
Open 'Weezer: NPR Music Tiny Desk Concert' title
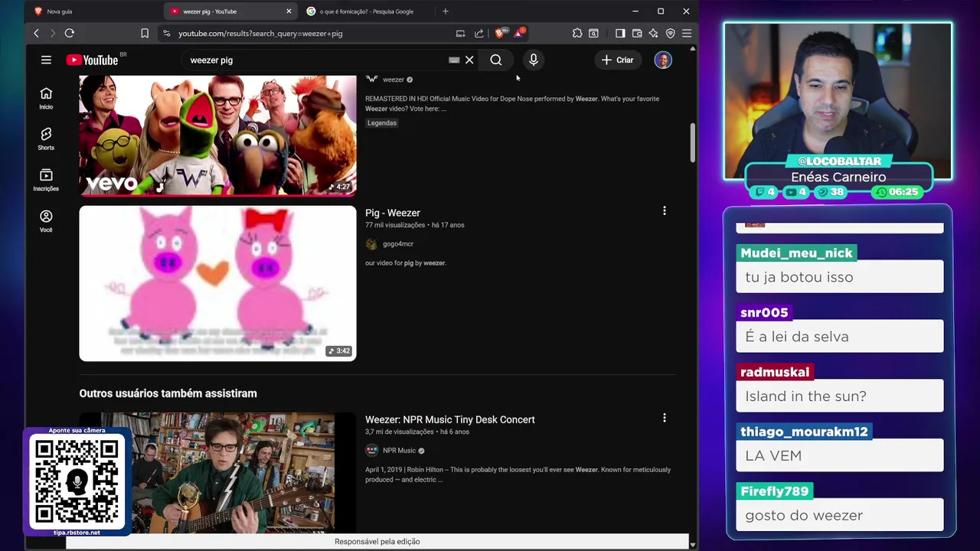point(450,419)
